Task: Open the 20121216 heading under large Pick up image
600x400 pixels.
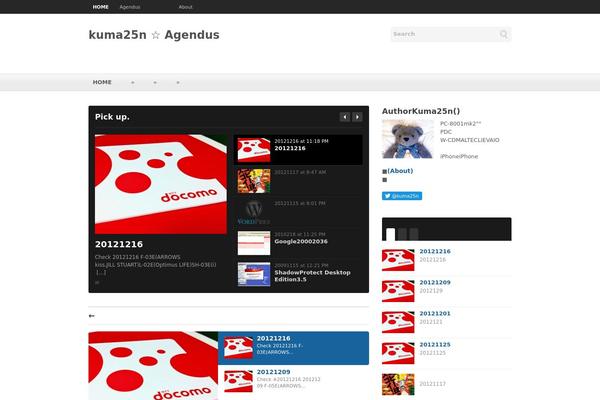Action: click(x=119, y=244)
